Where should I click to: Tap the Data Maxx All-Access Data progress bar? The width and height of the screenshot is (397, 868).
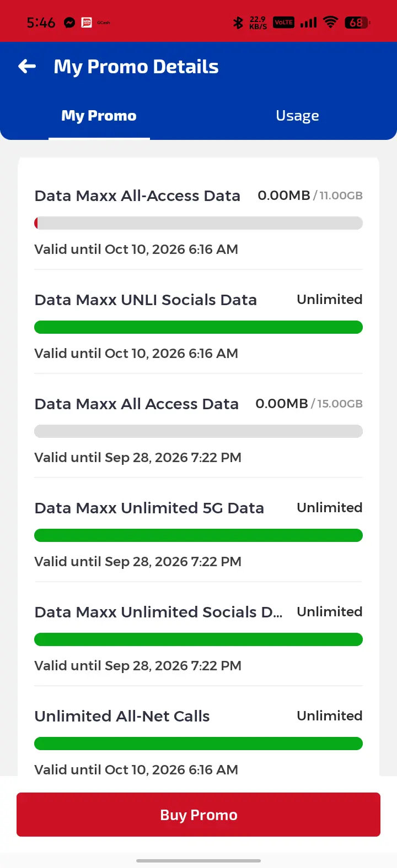click(x=198, y=223)
